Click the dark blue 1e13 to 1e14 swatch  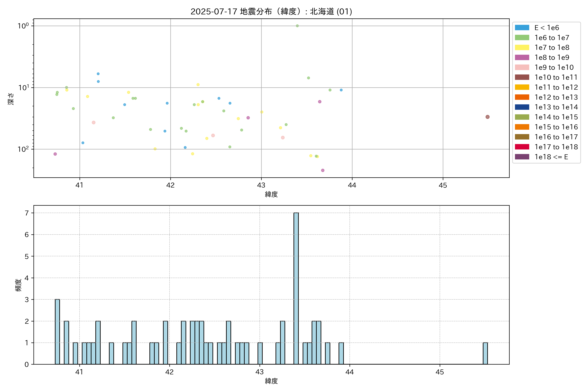point(522,107)
